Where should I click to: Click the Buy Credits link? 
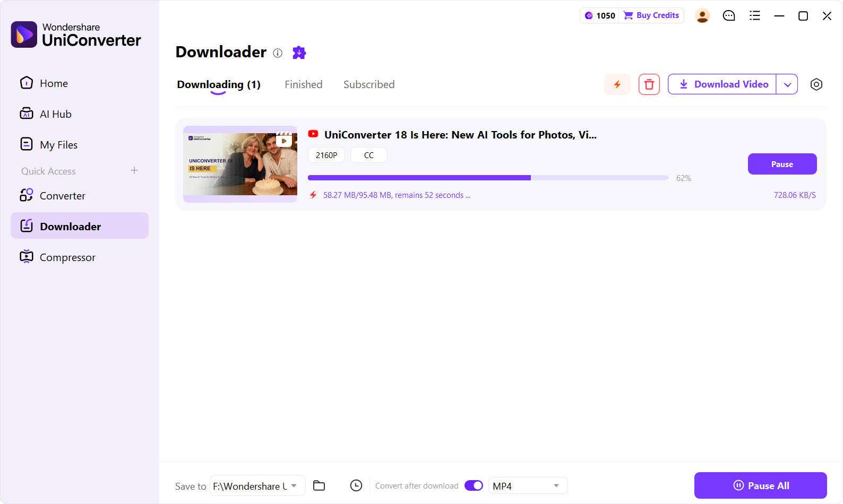pyautogui.click(x=651, y=15)
